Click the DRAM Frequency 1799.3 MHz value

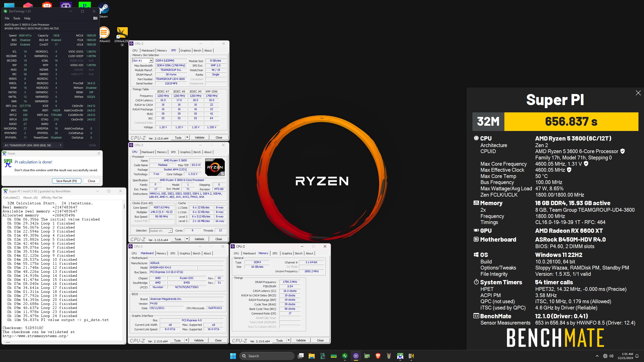[x=290, y=282]
